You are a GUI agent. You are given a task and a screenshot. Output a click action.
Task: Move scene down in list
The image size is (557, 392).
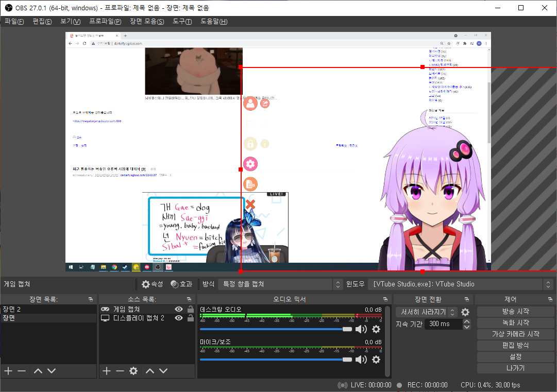click(x=52, y=371)
